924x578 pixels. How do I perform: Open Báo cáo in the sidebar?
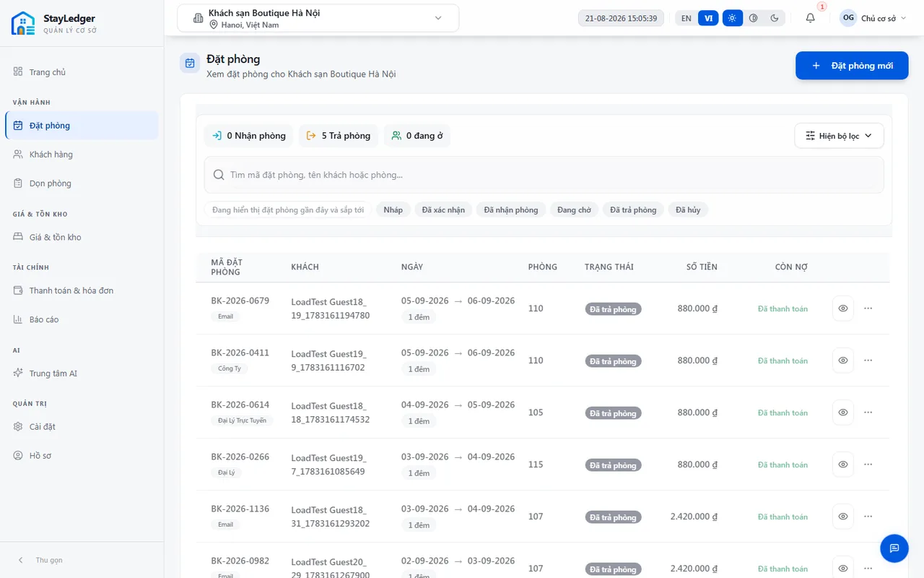point(82,319)
